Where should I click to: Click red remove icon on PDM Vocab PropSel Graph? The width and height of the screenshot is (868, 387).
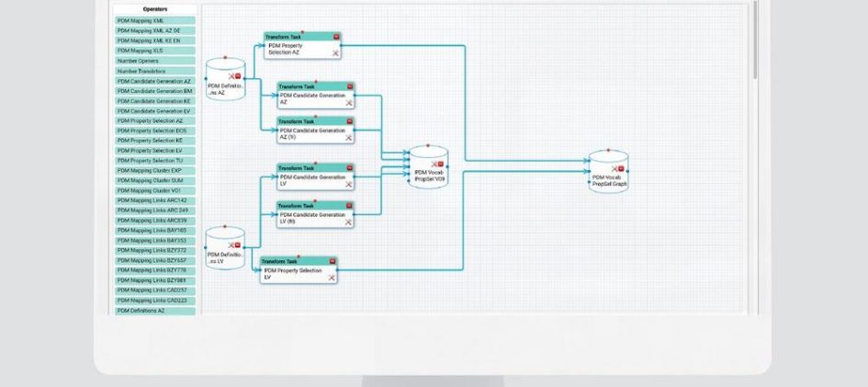coord(621,168)
